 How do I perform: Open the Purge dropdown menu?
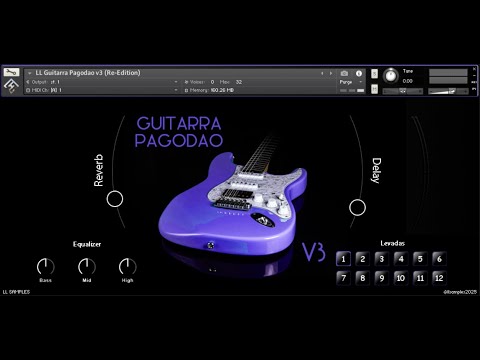350,82
